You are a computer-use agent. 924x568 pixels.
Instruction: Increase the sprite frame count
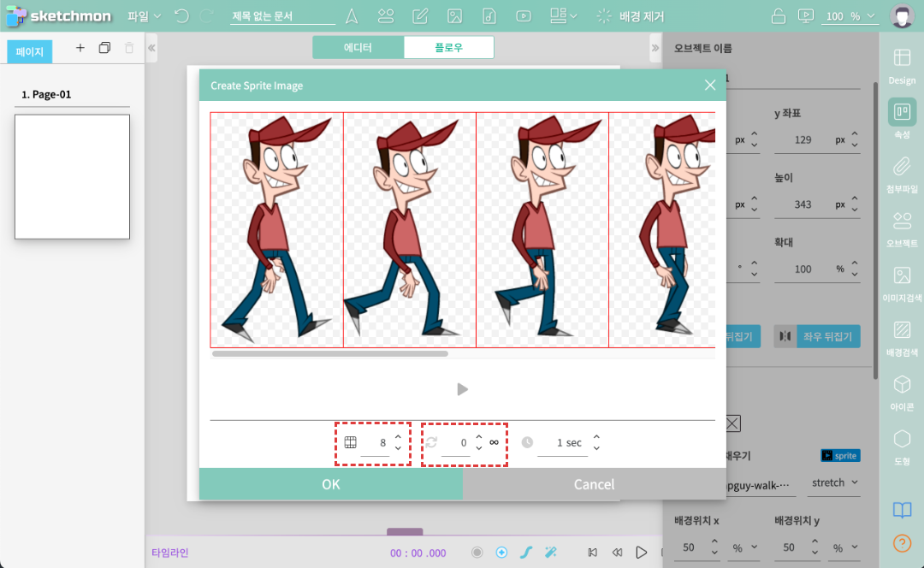[x=399, y=437]
